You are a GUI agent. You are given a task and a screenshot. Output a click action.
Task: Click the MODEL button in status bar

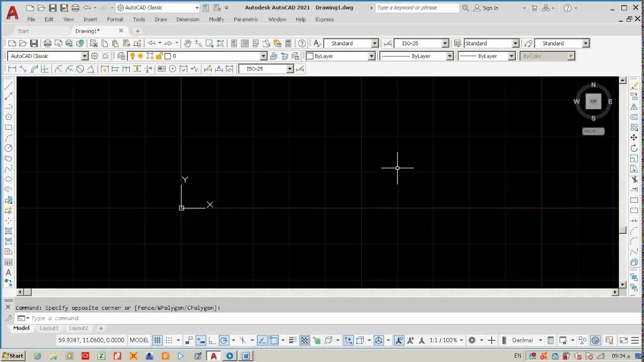click(x=139, y=340)
